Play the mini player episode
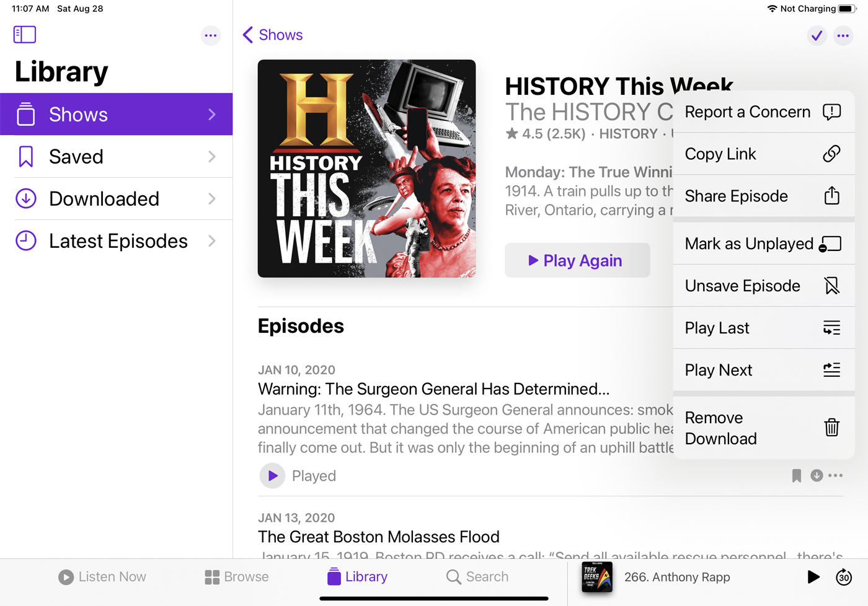868x606 pixels. click(813, 577)
